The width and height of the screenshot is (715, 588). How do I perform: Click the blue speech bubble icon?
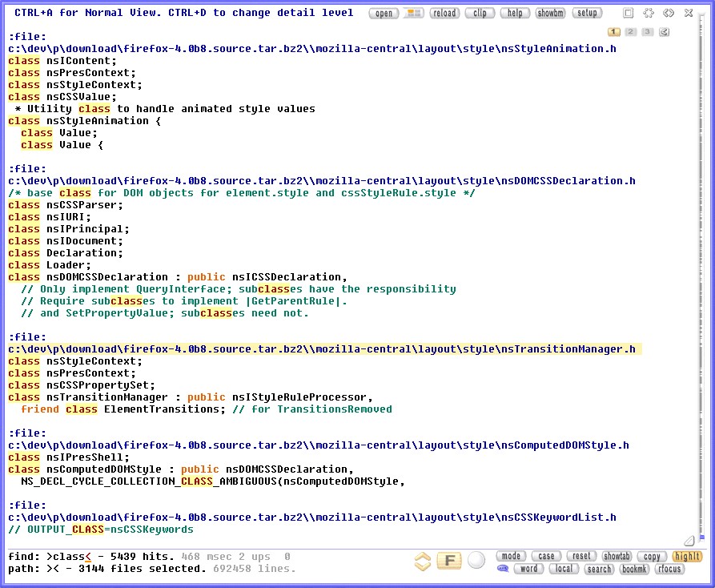tap(503, 569)
